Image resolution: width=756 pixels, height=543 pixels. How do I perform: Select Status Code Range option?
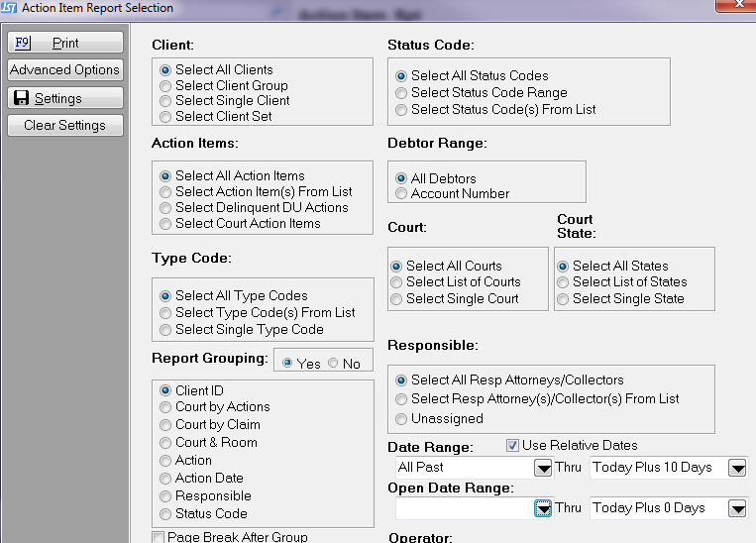tap(401, 92)
